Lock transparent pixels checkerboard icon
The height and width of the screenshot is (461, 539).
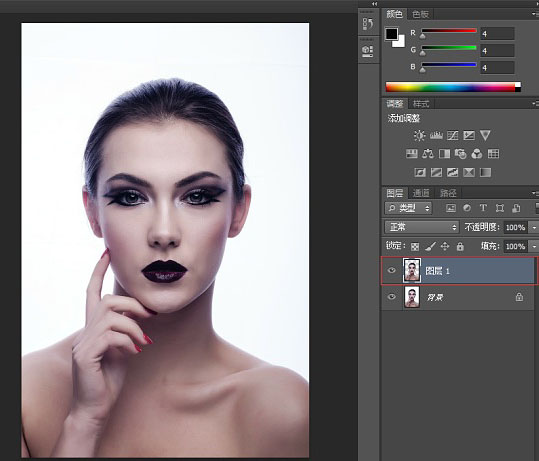click(415, 246)
